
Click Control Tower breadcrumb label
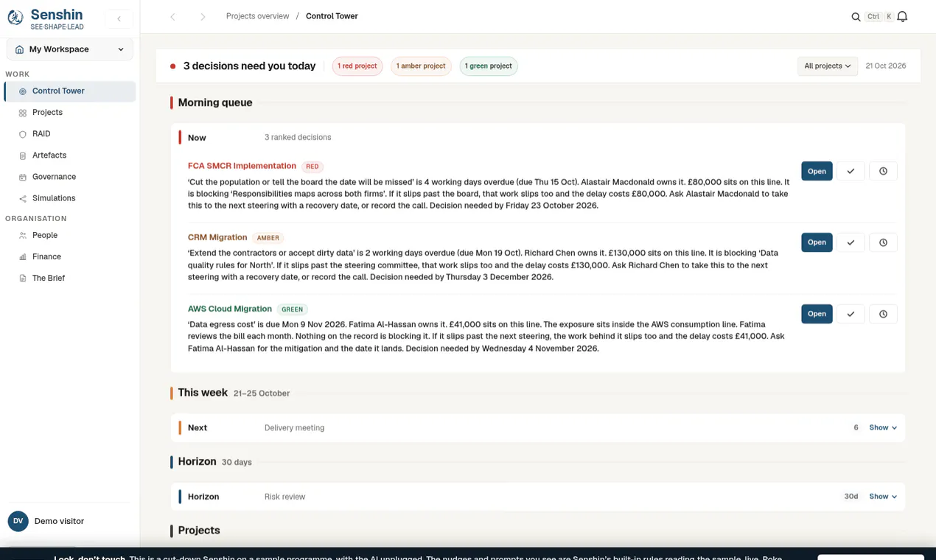332,16
